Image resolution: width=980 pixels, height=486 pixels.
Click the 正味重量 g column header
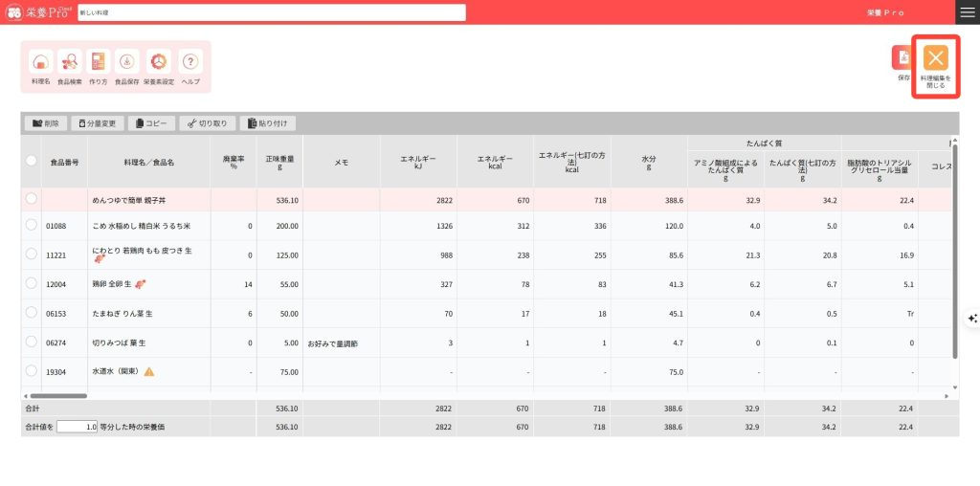[x=279, y=163]
